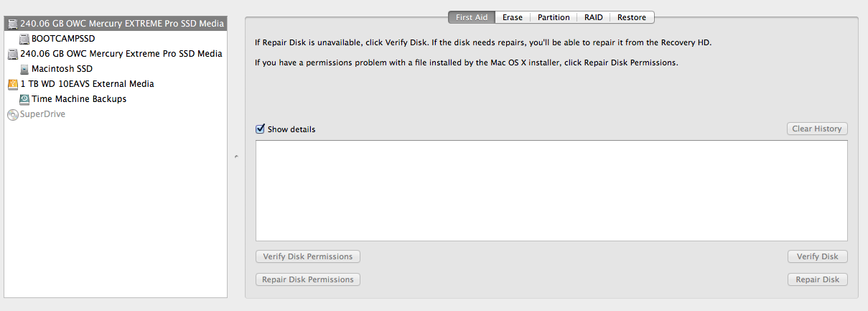868x311 pixels.
Task: Click the Macintosh SSD volume icon
Action: tap(24, 69)
